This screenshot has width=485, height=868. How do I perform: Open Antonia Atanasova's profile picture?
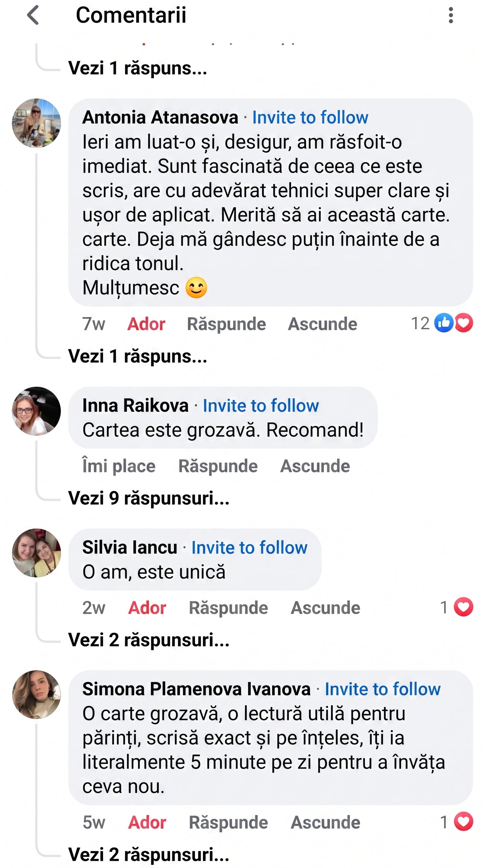coord(36,123)
